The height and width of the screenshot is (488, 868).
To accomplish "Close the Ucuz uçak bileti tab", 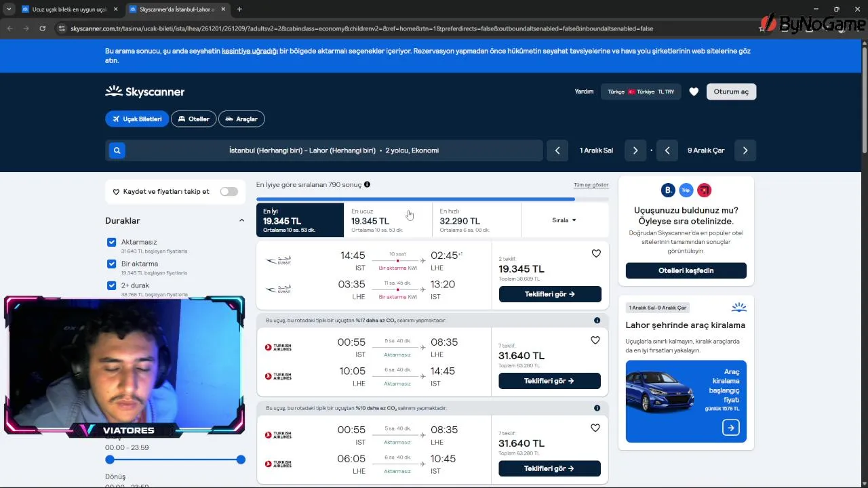I will point(115,9).
